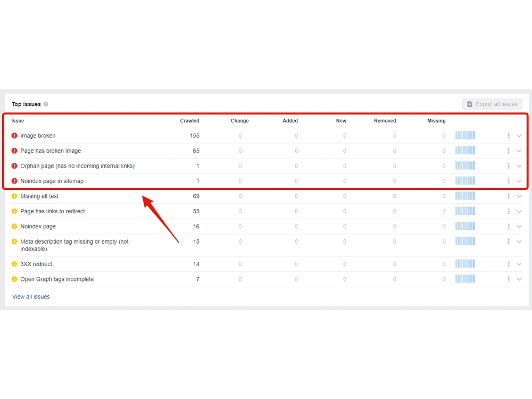Click warning icon for Page has links to redirect
The image size is (532, 399).
(x=14, y=211)
